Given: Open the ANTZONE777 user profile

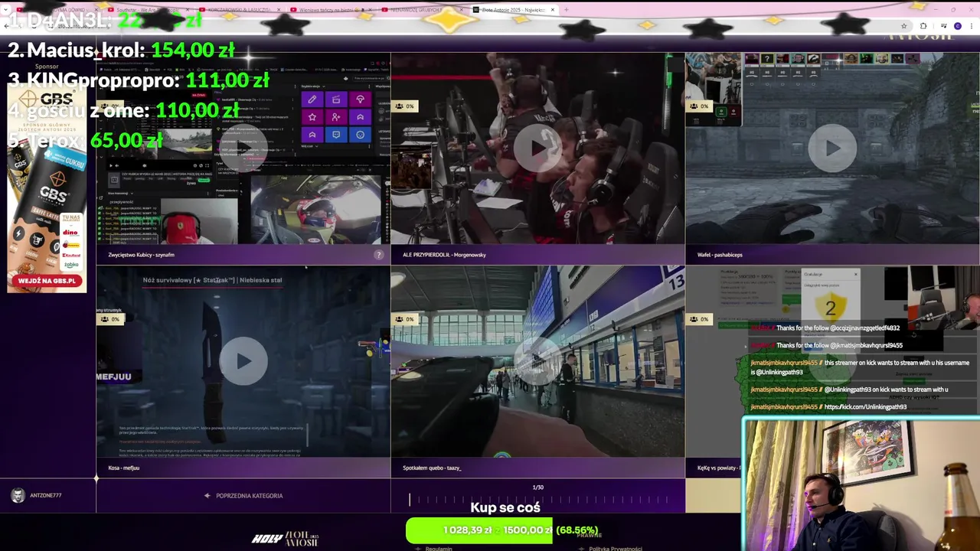Looking at the screenshot, I should pyautogui.click(x=37, y=496).
